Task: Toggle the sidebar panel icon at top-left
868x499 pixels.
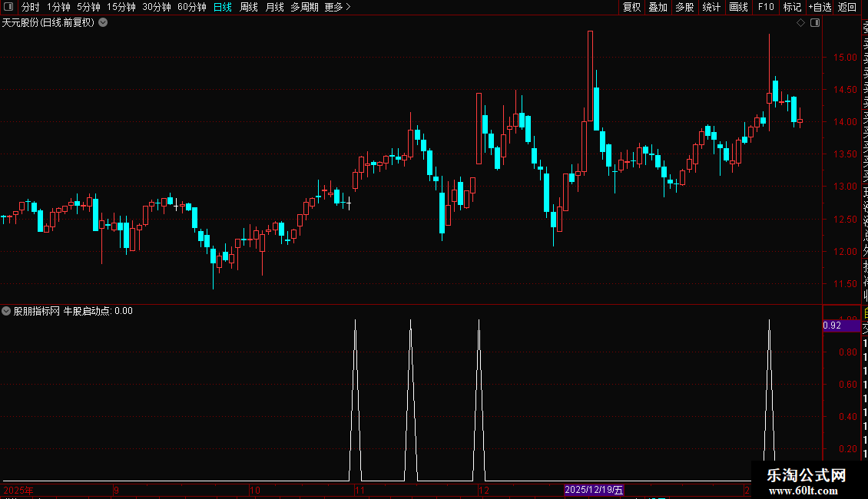Action: [x=8, y=7]
